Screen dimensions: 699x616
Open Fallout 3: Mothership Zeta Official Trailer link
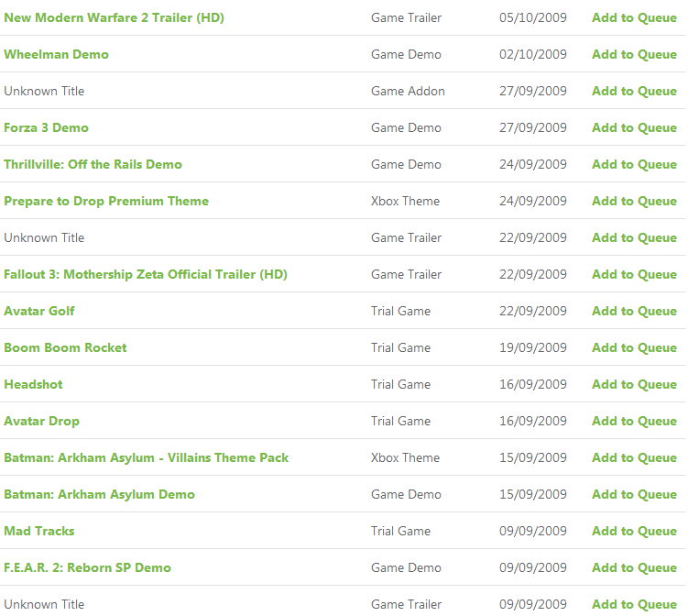[x=146, y=274]
